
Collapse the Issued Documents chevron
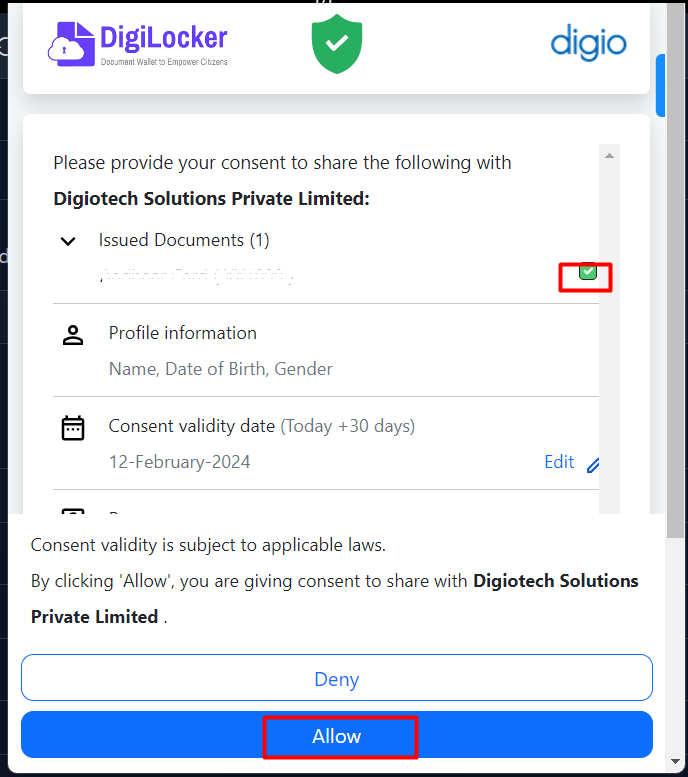tap(68, 241)
